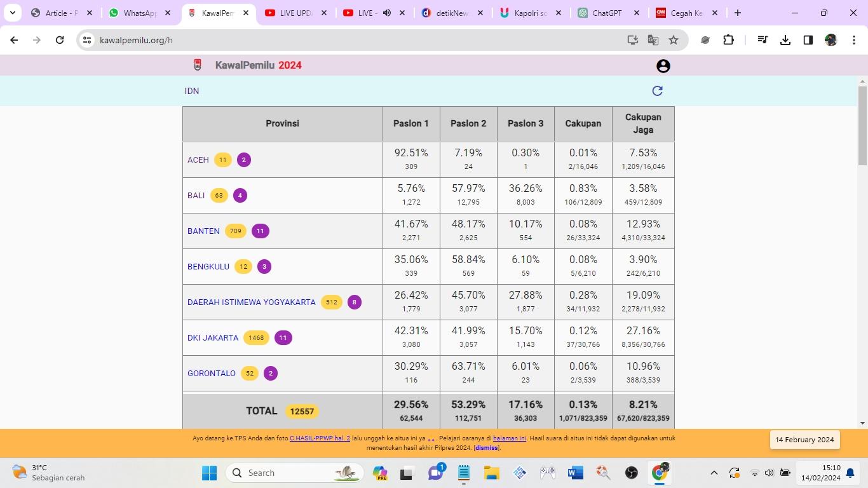The image size is (868, 488).
Task: Dismiss the orange notice banner
Action: click(x=486, y=448)
